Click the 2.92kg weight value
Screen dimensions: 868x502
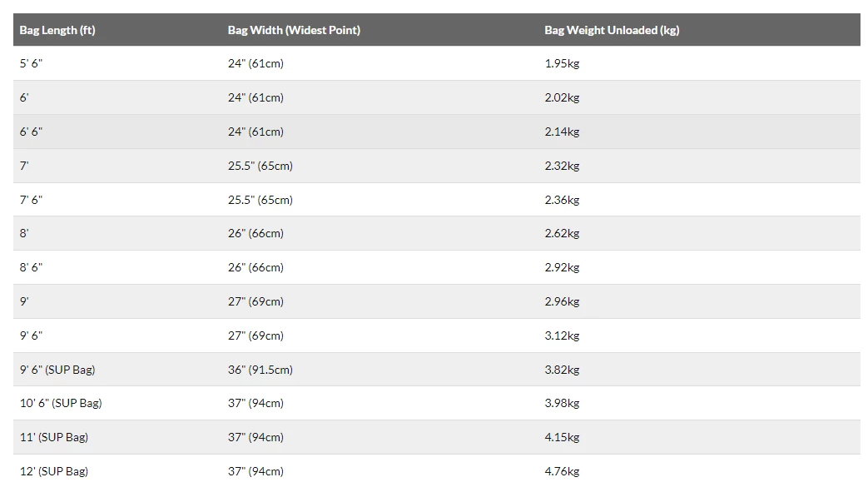click(x=562, y=267)
